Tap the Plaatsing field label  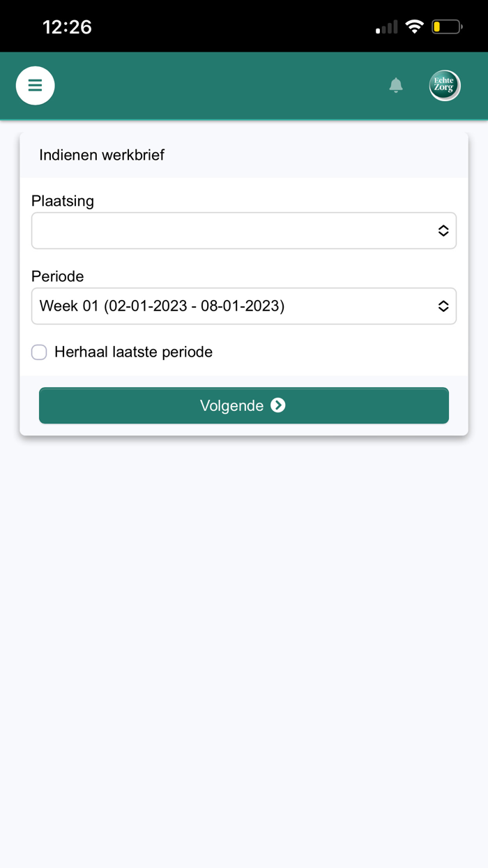click(63, 201)
